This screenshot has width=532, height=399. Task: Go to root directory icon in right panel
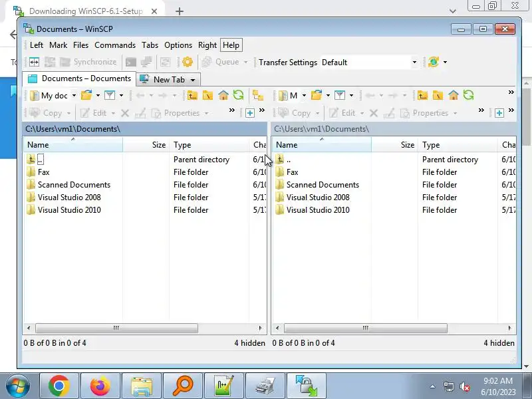coord(438,95)
